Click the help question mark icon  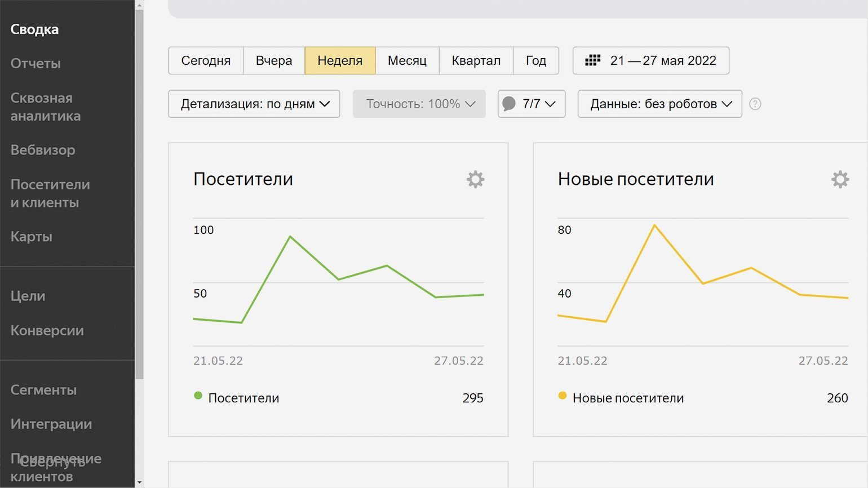(x=755, y=104)
